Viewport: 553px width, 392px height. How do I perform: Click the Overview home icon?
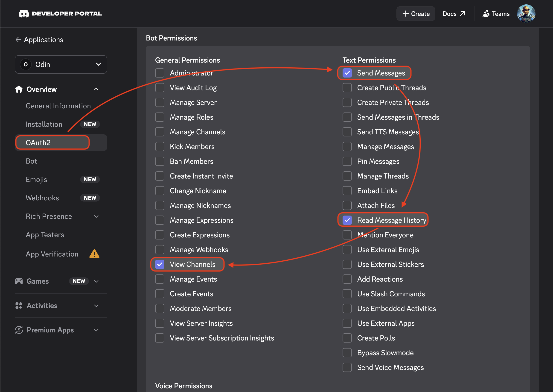click(19, 89)
